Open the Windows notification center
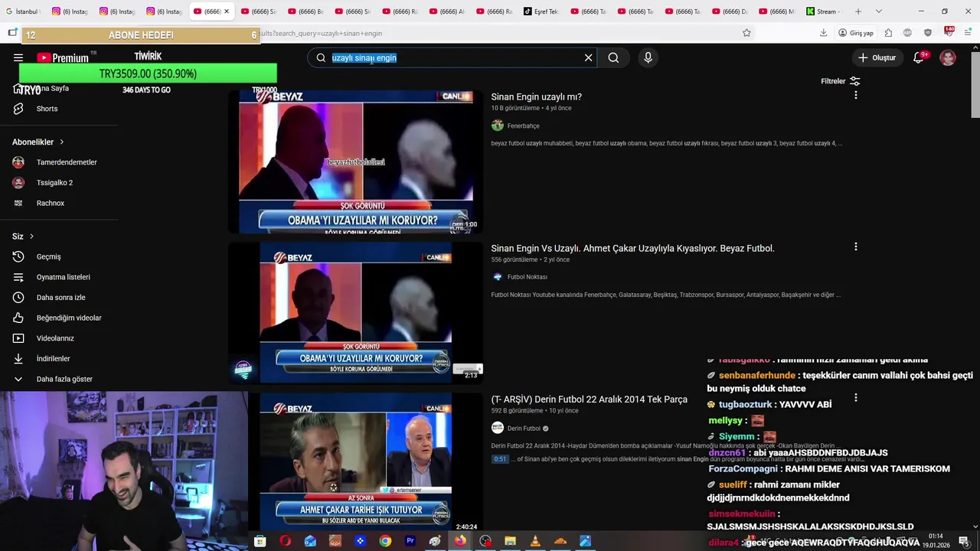Viewport: 980px width, 551px height. tap(964, 541)
